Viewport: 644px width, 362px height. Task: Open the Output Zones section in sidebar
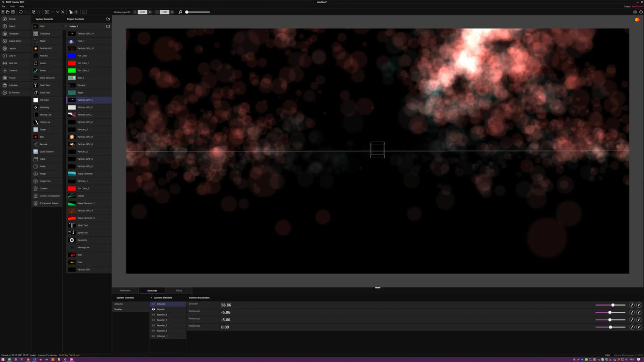[x=14, y=41]
